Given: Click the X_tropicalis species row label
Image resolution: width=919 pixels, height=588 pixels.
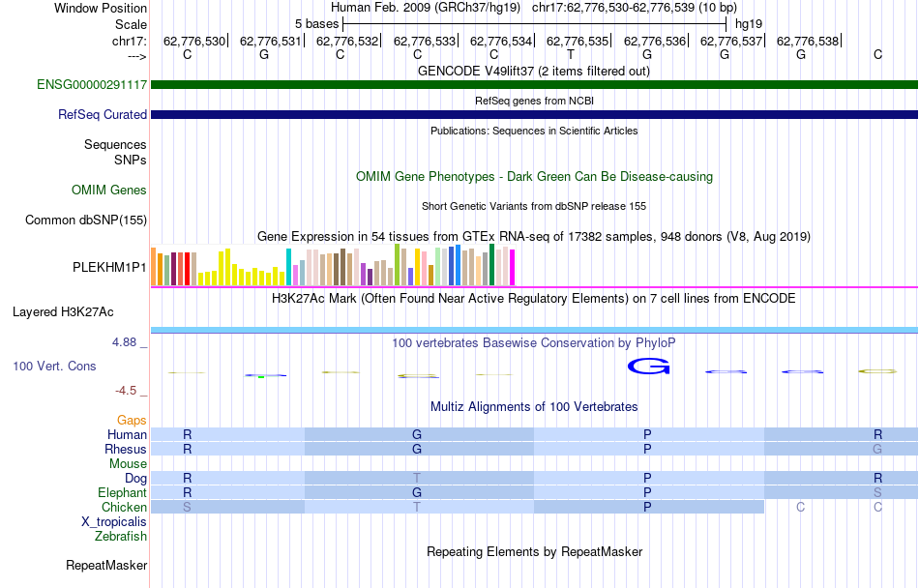Looking at the screenshot, I should pos(114,522).
